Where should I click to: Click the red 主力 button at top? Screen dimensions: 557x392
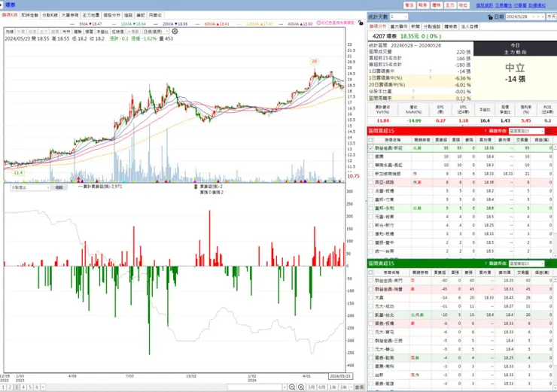(449, 5)
